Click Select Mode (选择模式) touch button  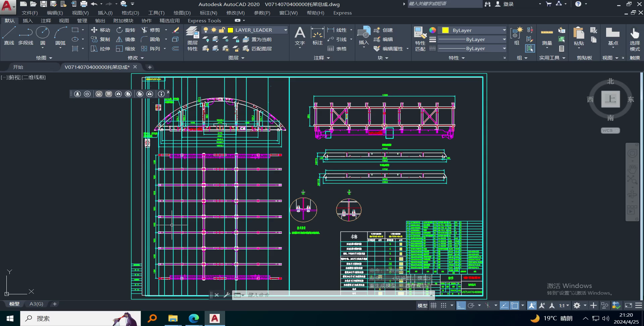(635, 39)
